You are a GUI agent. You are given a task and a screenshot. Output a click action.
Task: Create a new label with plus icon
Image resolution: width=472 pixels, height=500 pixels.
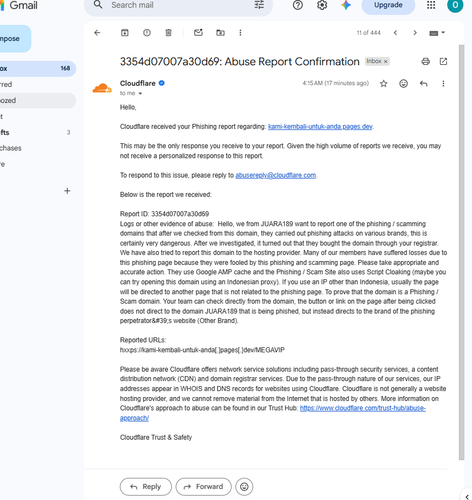67,191
